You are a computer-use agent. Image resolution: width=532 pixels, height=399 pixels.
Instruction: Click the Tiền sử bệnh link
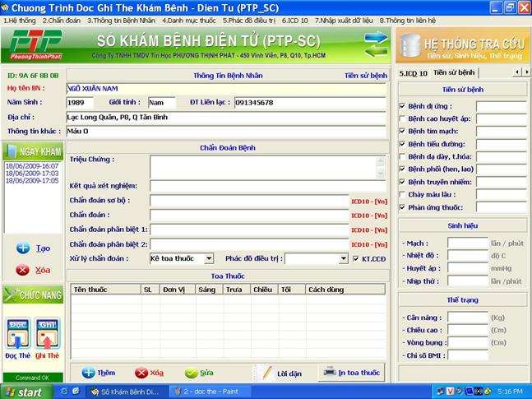click(x=365, y=75)
